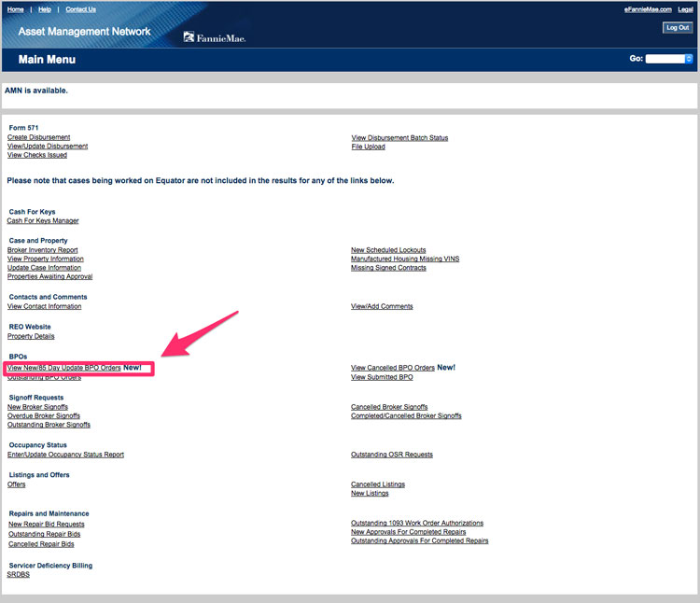Click the 'Form 571' section heading
Image resolution: width=700 pixels, height=603 pixels.
(23, 128)
